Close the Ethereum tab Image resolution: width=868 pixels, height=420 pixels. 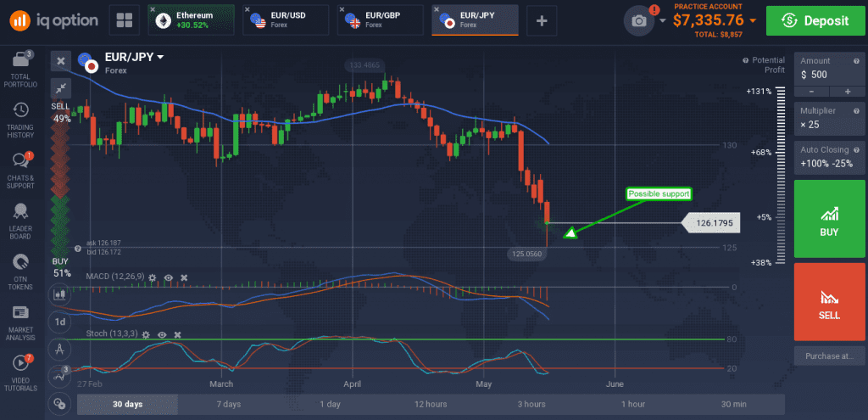[x=153, y=9]
